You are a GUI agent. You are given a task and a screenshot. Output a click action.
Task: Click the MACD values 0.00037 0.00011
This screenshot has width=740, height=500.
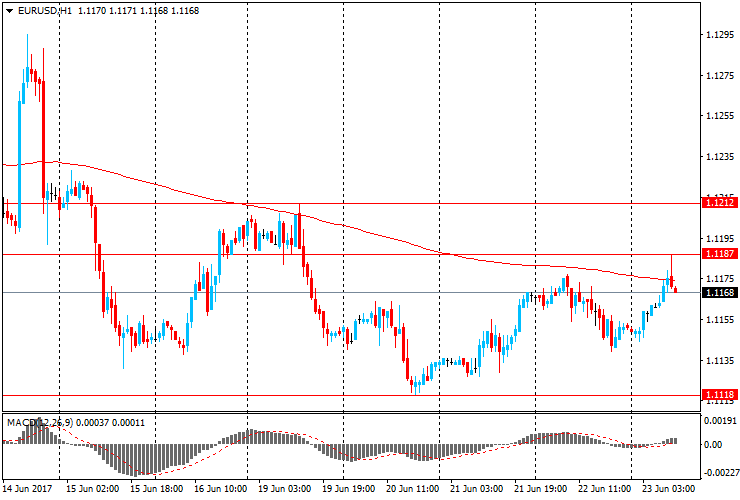[x=110, y=423]
